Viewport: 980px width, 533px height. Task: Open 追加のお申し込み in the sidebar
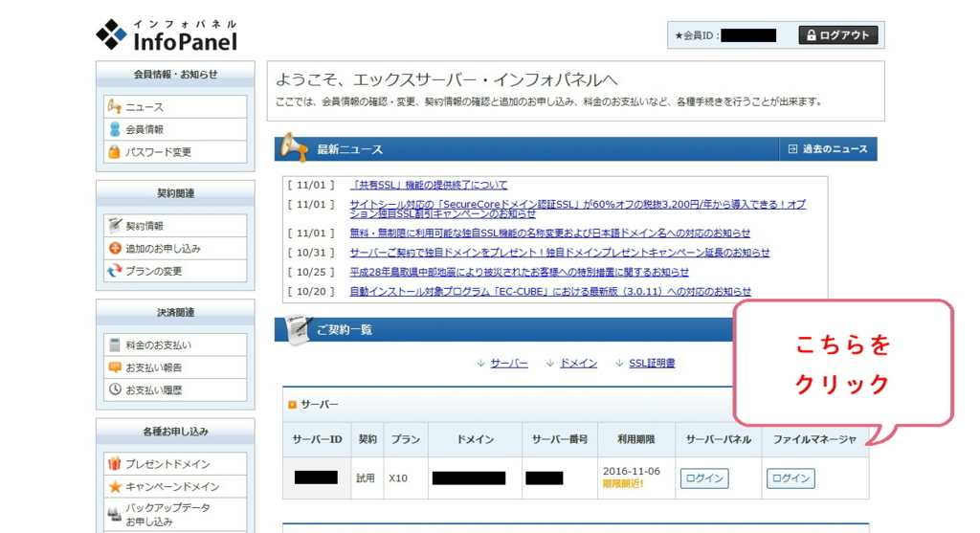176,248
